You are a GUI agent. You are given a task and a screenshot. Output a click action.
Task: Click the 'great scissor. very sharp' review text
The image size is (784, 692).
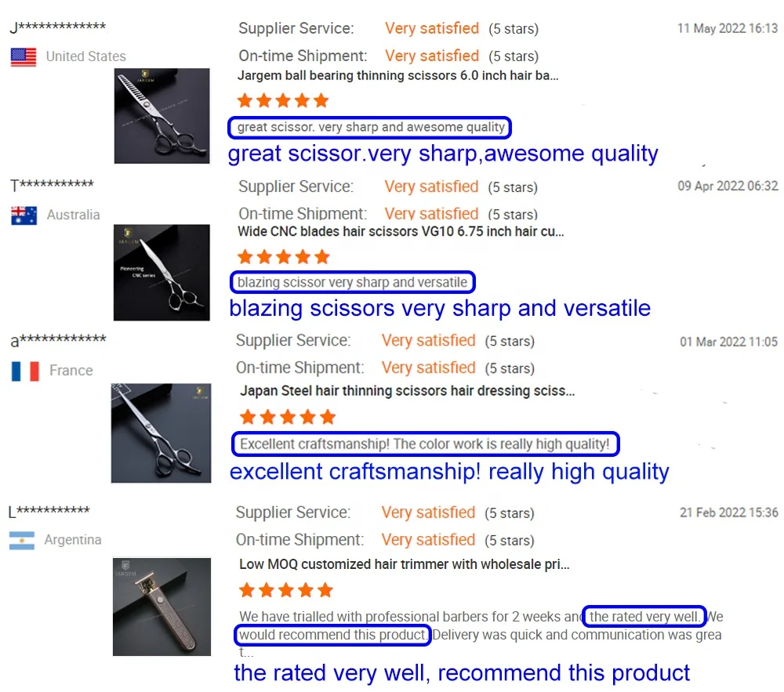coord(371,127)
